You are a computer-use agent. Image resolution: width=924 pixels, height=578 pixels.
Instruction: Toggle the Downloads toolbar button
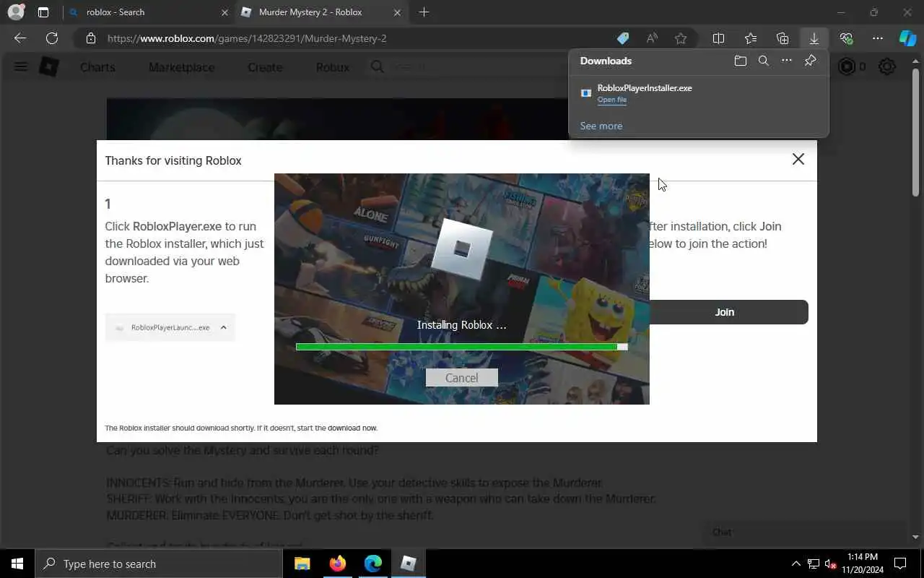click(x=814, y=38)
